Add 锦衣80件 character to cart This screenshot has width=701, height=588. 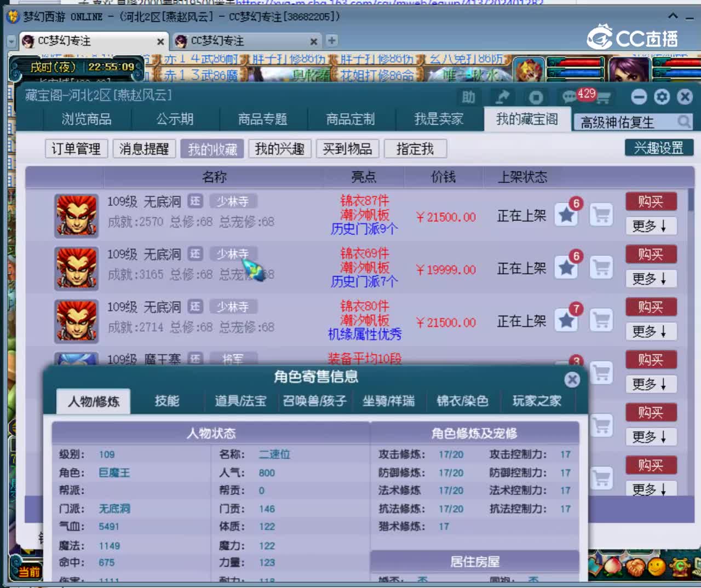[x=601, y=320]
